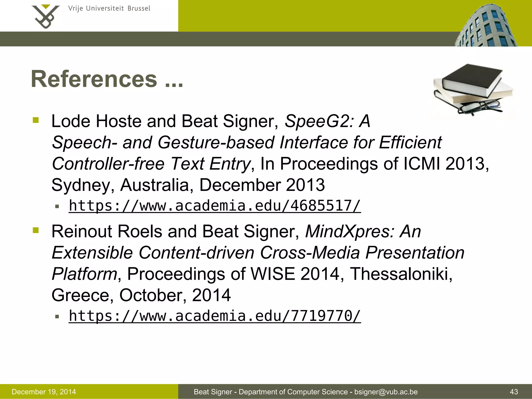532x399 pixels.
Task: Click the 'Vrije Universiteit Brussel' text
Action: click(109, 8)
